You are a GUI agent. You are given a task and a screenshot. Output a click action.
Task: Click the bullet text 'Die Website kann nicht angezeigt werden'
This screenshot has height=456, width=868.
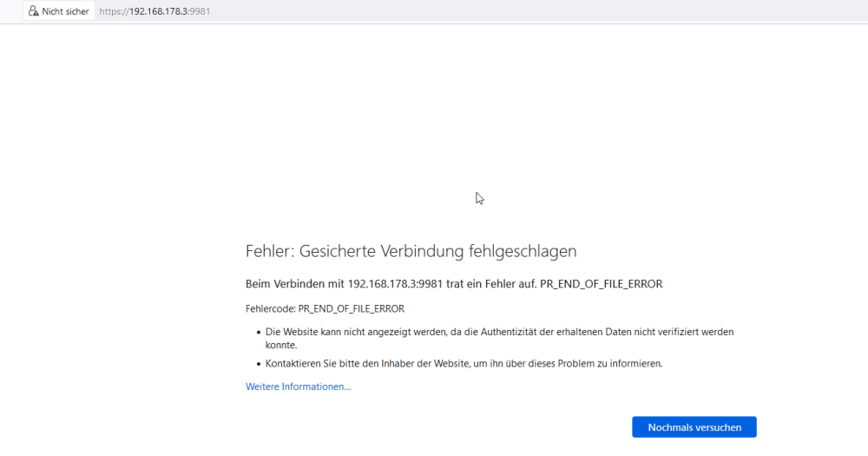pyautogui.click(x=499, y=338)
